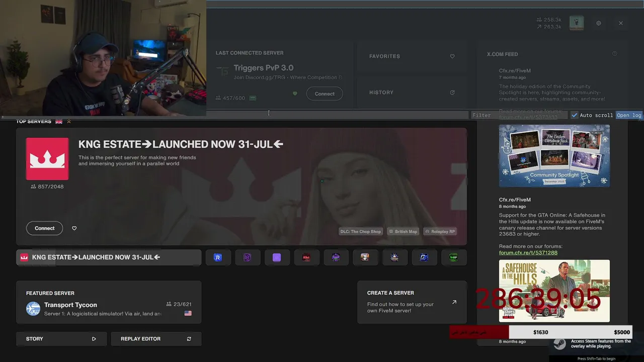644x362 pixels.
Task: Click the KNG ESTATE player count 857/2048
Action: [x=47, y=187]
